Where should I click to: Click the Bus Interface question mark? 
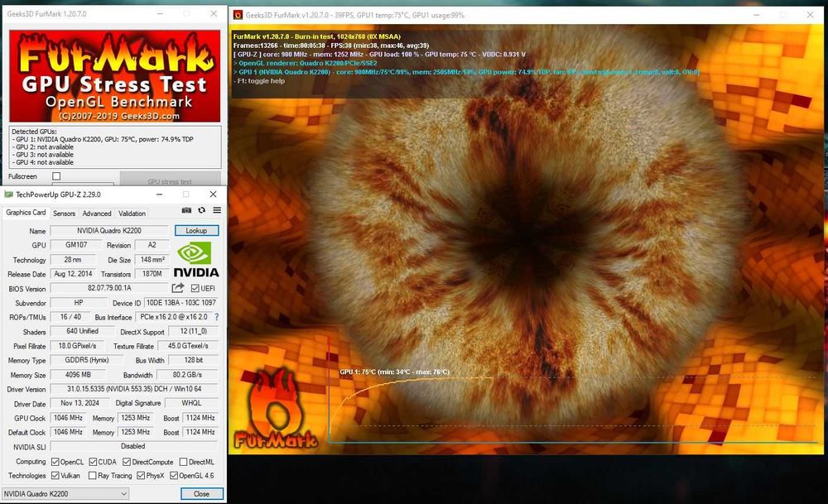point(216,317)
